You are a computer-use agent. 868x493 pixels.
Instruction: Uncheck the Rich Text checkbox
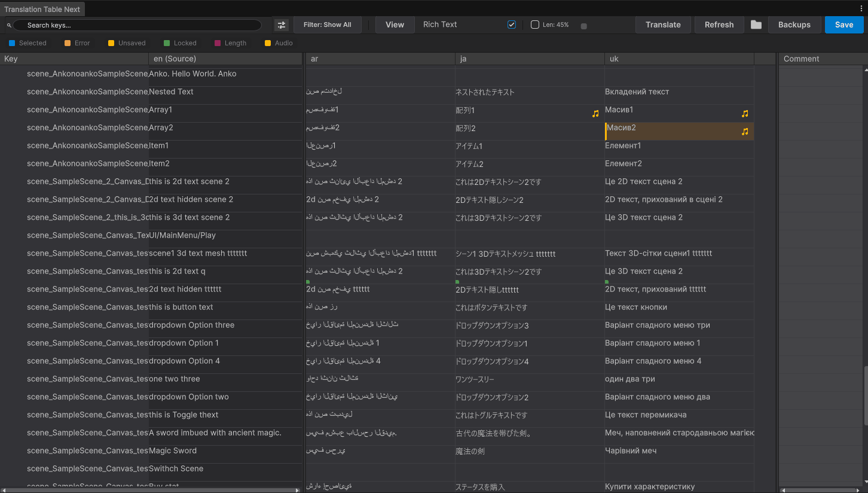pyautogui.click(x=512, y=25)
